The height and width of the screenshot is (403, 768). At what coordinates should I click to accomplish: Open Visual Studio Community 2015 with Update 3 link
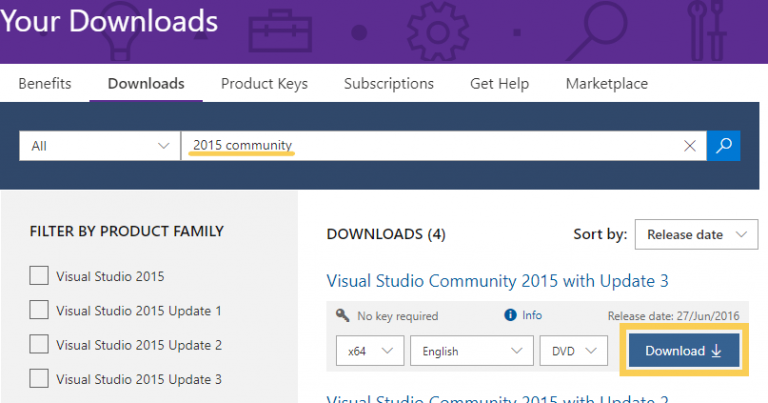click(497, 280)
